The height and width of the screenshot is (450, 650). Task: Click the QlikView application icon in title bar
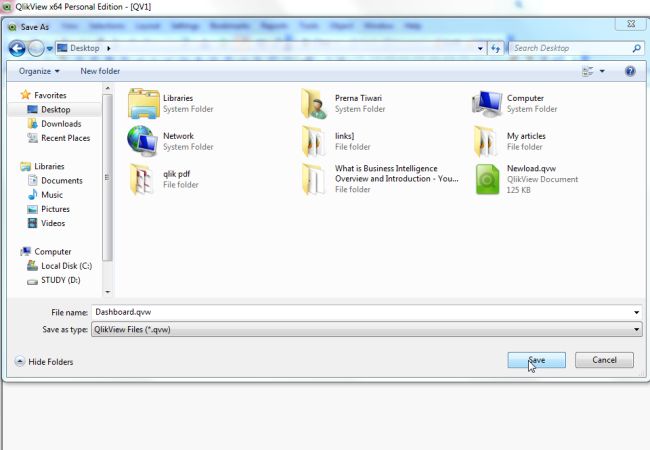[7, 7]
